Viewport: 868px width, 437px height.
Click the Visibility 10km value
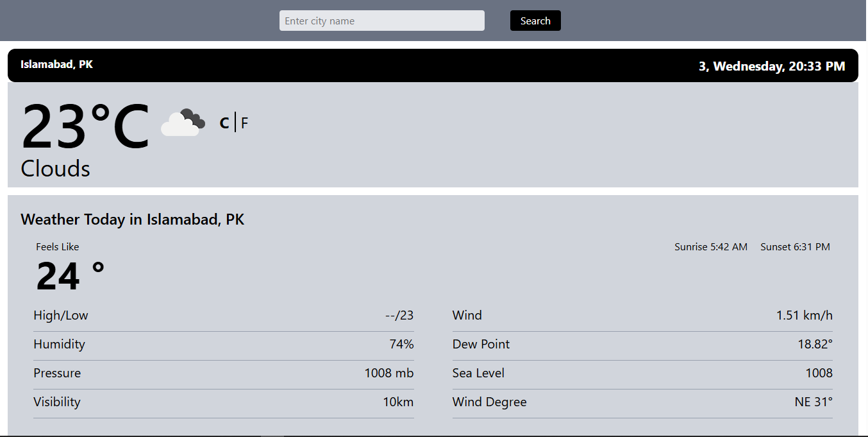(397, 402)
